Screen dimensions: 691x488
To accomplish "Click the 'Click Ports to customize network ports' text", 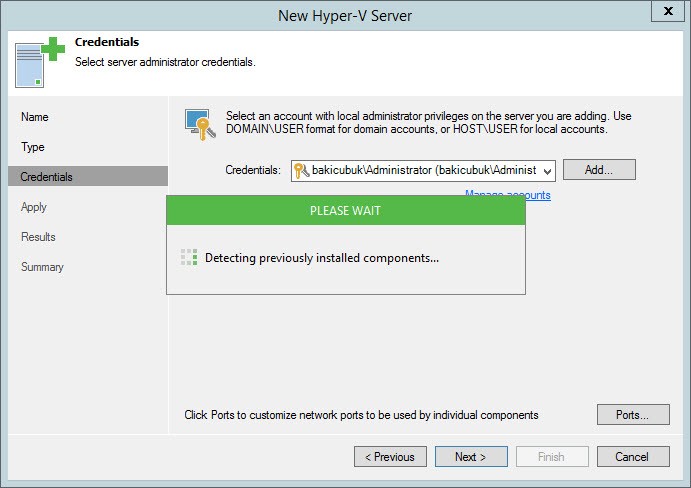I will (x=361, y=415).
